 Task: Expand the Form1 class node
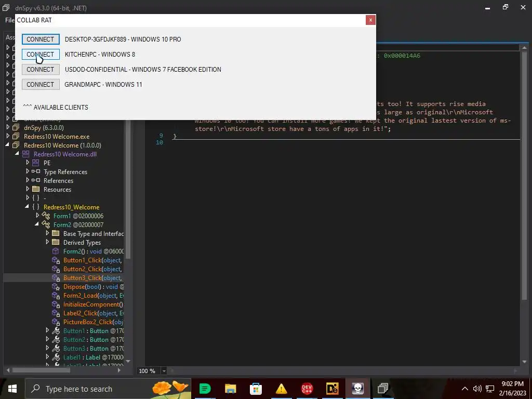[x=37, y=216]
